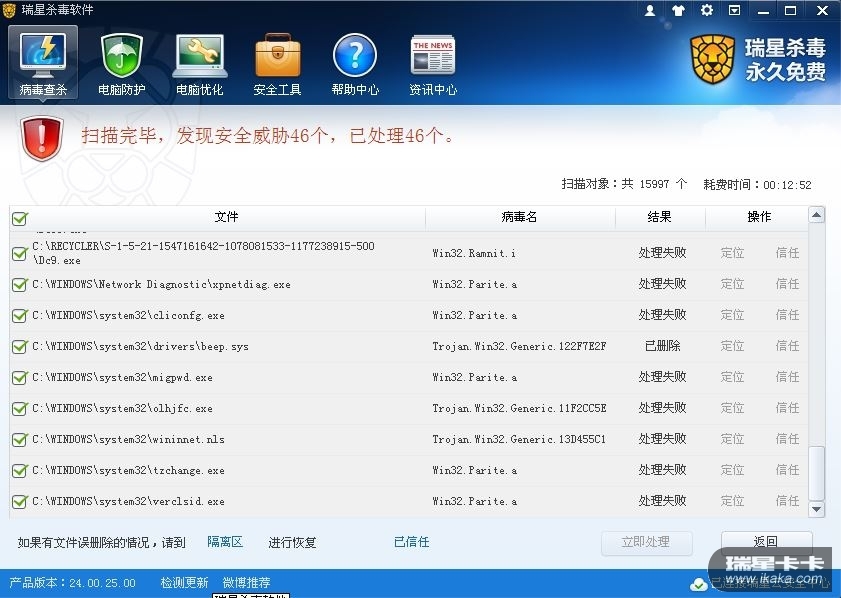Click the cloud status icon in status bar
841x598 pixels.
point(698,584)
